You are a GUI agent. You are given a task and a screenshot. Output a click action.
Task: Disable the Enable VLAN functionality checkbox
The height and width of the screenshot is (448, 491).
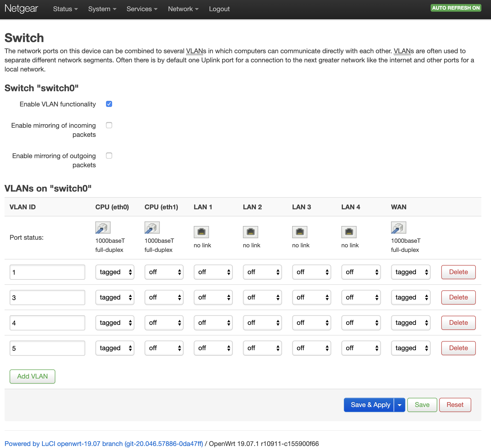pyautogui.click(x=109, y=104)
